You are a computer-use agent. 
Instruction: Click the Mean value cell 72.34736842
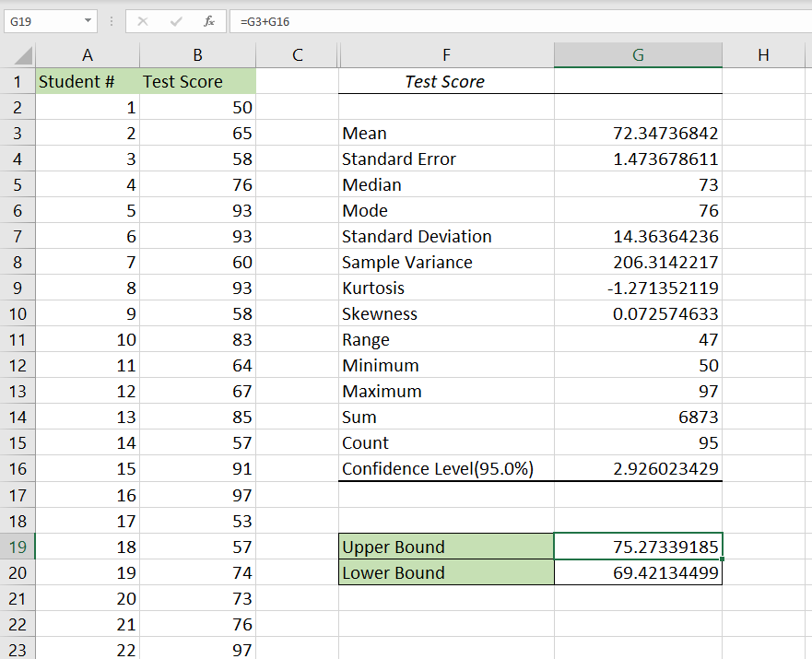coord(638,134)
